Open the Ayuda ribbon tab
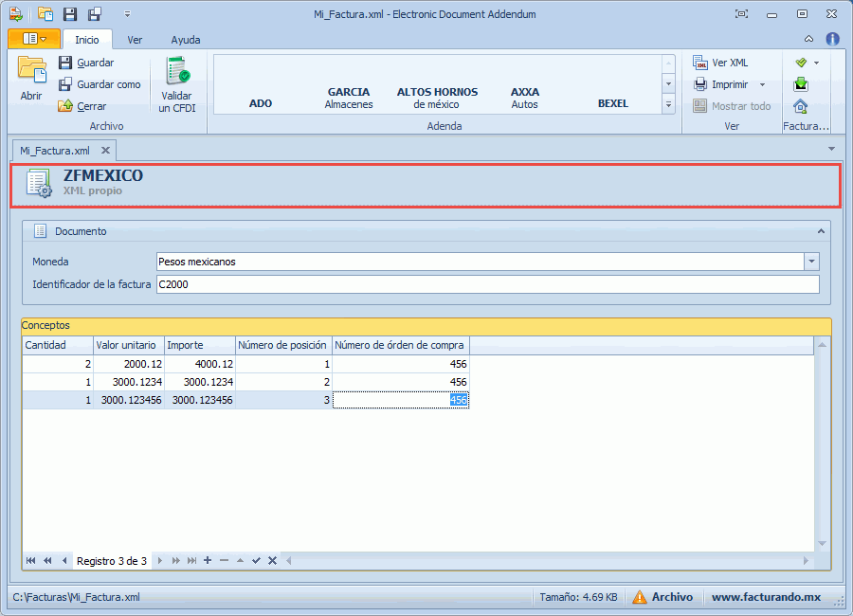The image size is (853, 616). (x=185, y=40)
